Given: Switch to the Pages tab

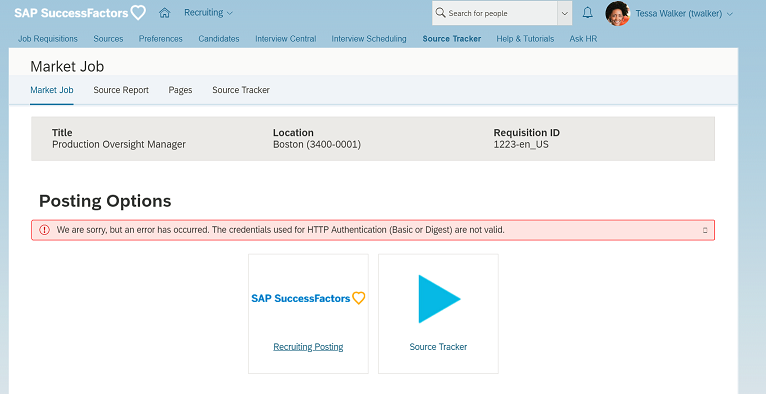Looking at the screenshot, I should coord(180,90).
